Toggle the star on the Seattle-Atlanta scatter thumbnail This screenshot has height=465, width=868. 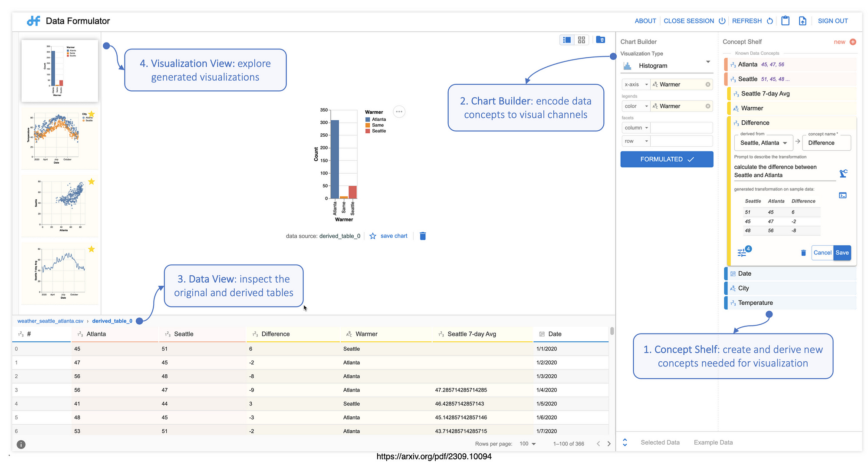92,181
